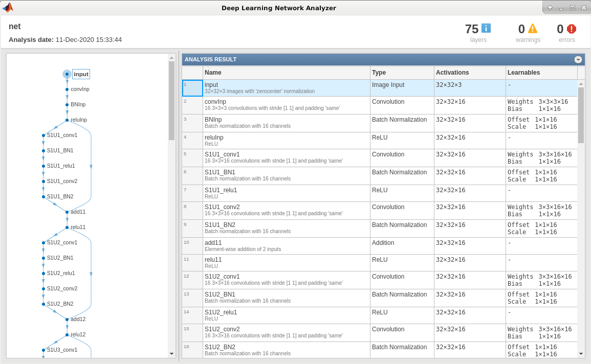Click the 75 layers count
The image size is (591, 364).
(x=471, y=29)
